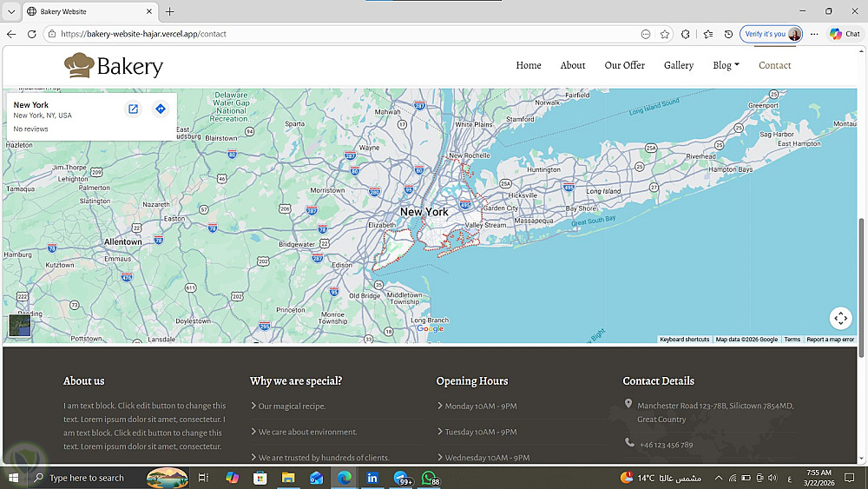Open the notification center
This screenshot has width=868, height=489.
pyautogui.click(x=849, y=478)
